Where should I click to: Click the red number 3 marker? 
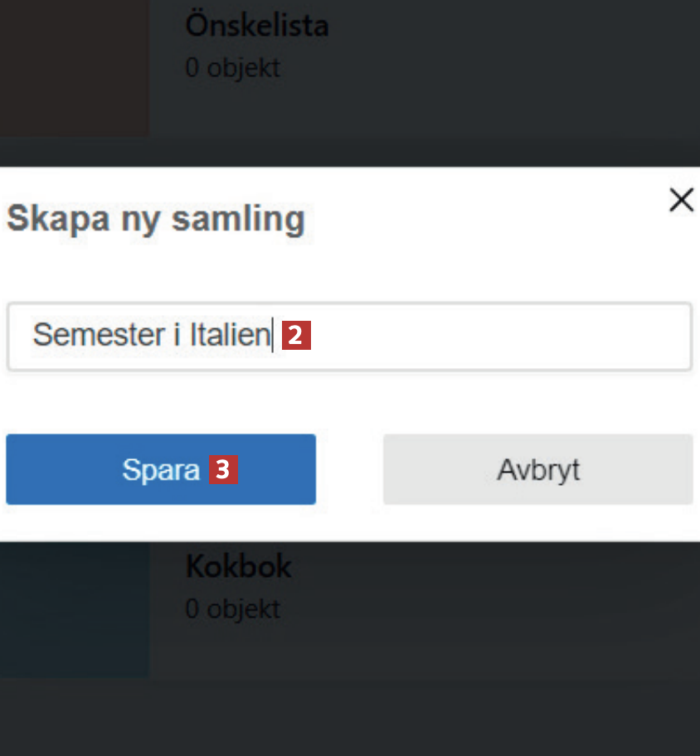(223, 470)
